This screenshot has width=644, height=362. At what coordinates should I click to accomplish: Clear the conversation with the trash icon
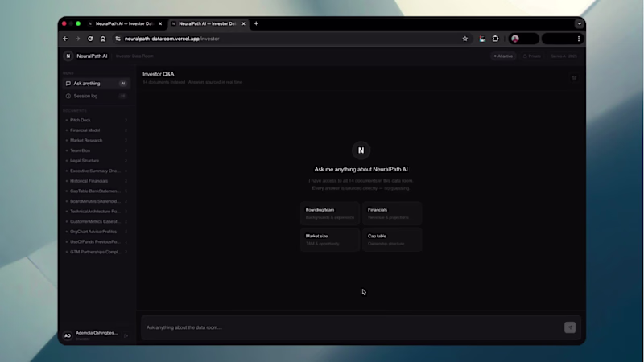click(x=574, y=78)
